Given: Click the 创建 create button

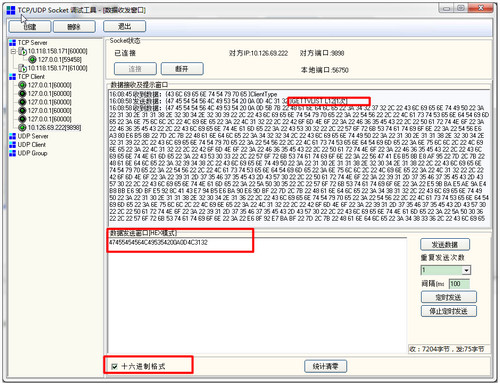Looking at the screenshot, I should coord(30,27).
